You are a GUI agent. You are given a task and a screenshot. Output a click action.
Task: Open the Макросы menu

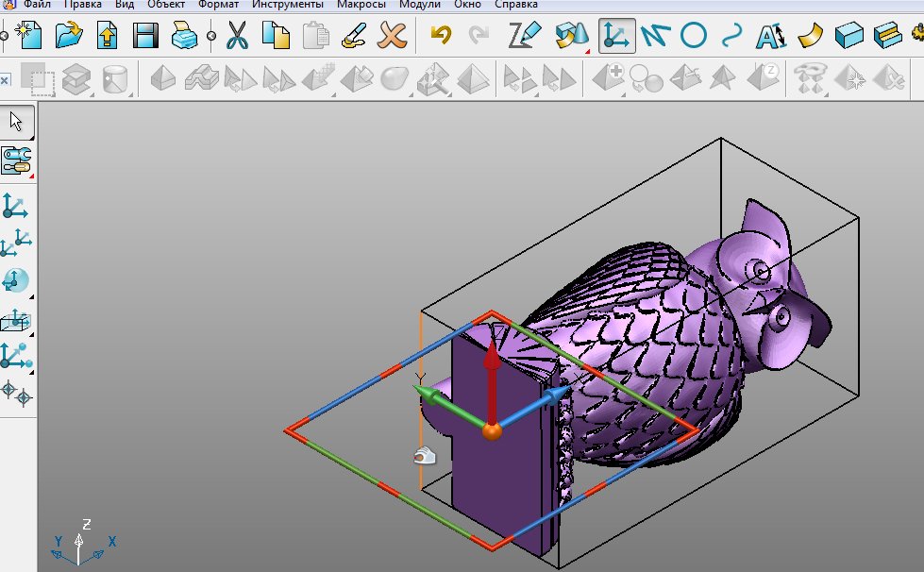click(361, 4)
